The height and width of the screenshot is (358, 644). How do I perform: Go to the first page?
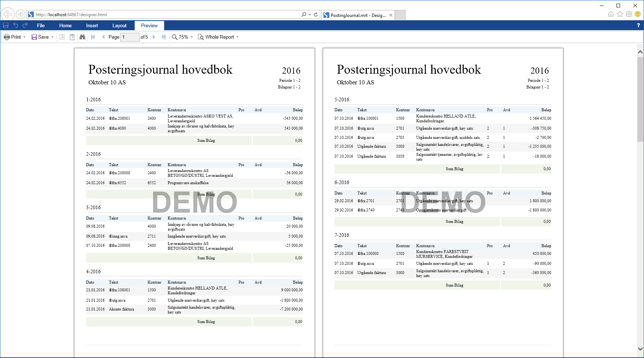click(93, 37)
